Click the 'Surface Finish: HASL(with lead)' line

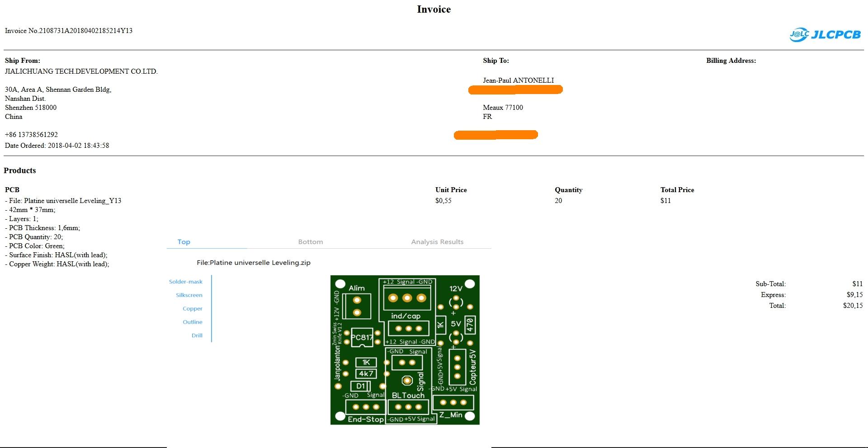(56, 255)
